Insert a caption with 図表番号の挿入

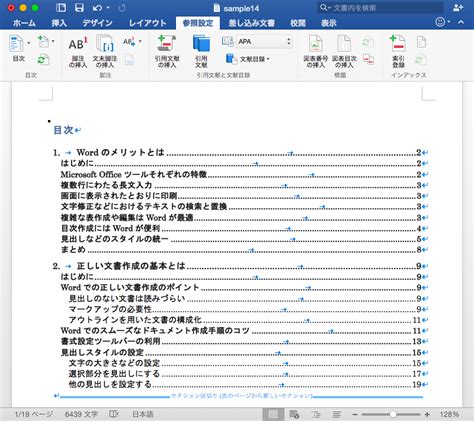(315, 52)
